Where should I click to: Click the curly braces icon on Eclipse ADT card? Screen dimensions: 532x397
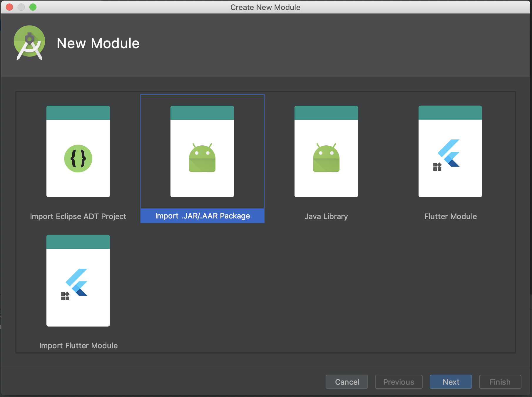coord(78,158)
